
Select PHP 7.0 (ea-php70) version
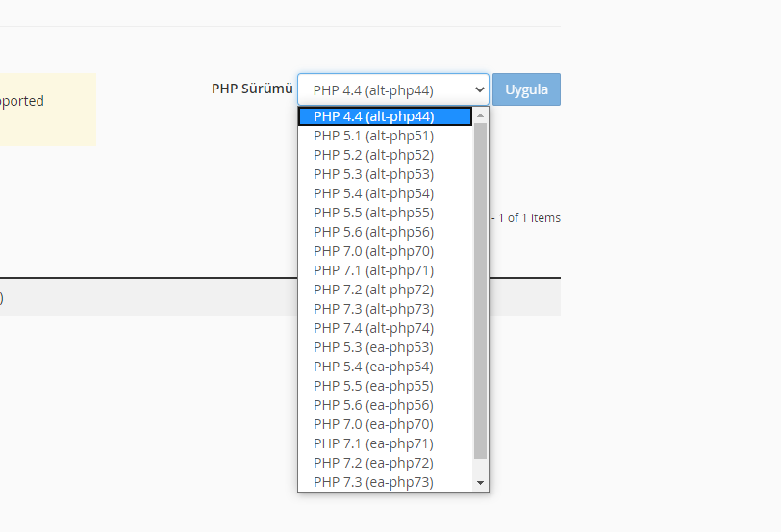(x=385, y=424)
